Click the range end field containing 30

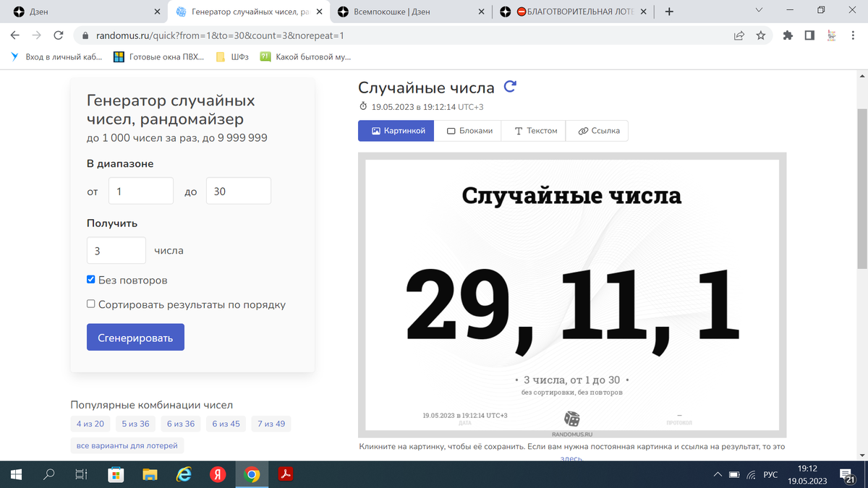239,192
